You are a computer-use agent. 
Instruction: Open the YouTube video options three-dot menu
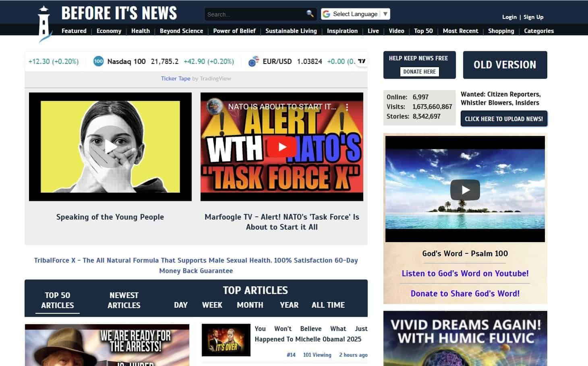pyautogui.click(x=347, y=107)
